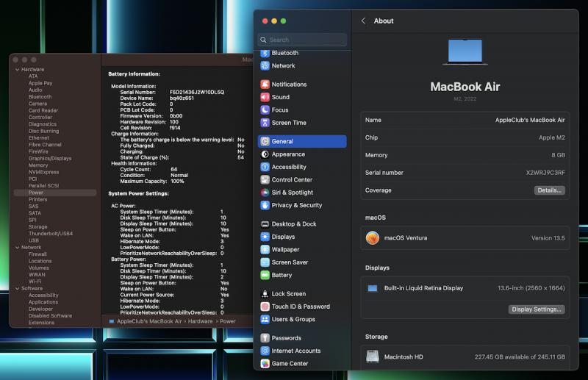Select Bluetooth in System Information tree

(x=40, y=97)
